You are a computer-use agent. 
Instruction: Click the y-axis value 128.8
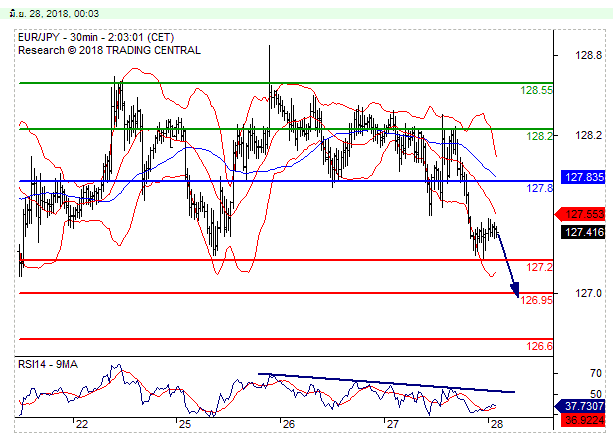coord(588,55)
